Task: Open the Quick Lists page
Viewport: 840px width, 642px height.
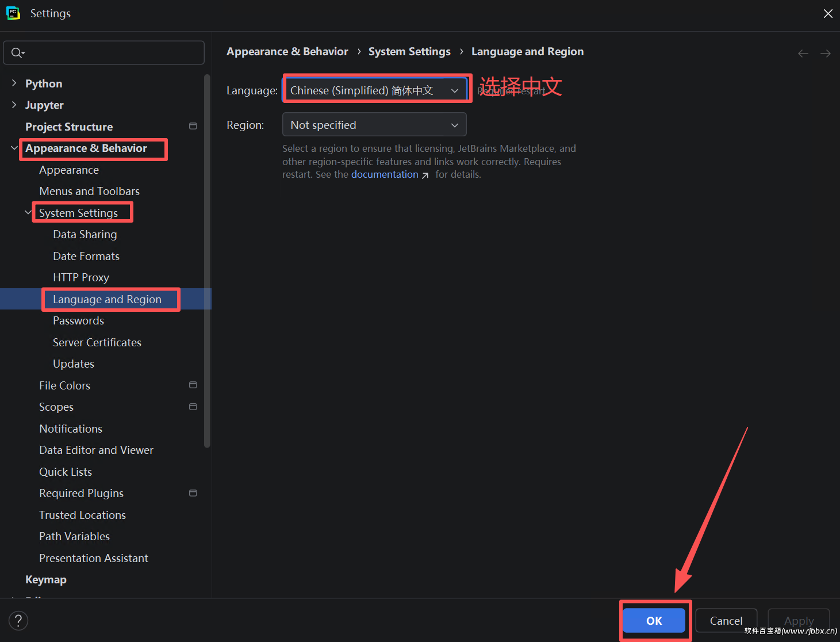Action: tap(66, 472)
